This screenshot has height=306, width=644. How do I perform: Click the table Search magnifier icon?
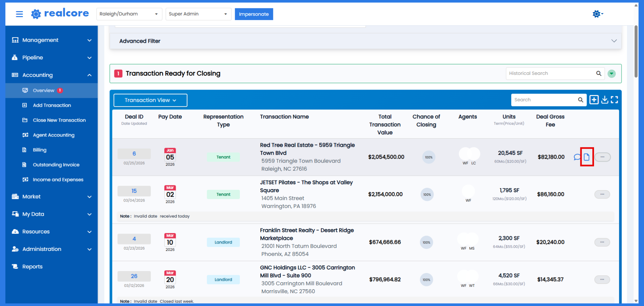pos(581,100)
